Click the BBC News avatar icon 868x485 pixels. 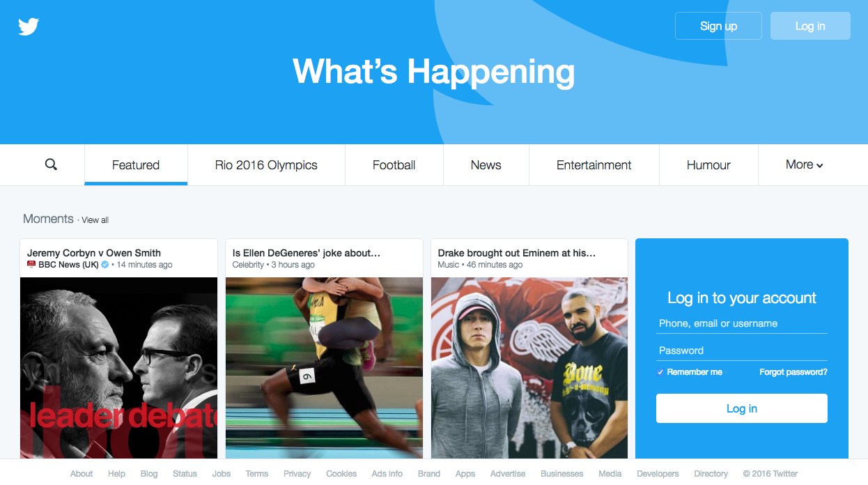(31, 265)
